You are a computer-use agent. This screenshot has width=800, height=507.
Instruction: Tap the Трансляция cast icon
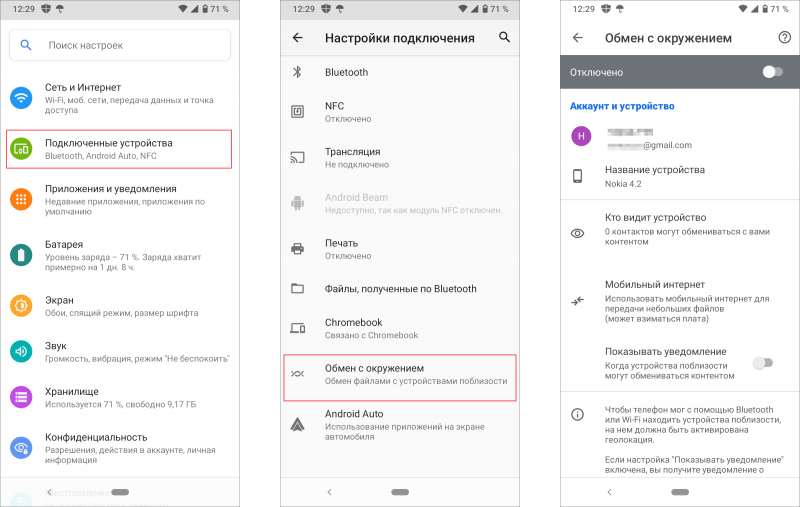tap(297, 158)
